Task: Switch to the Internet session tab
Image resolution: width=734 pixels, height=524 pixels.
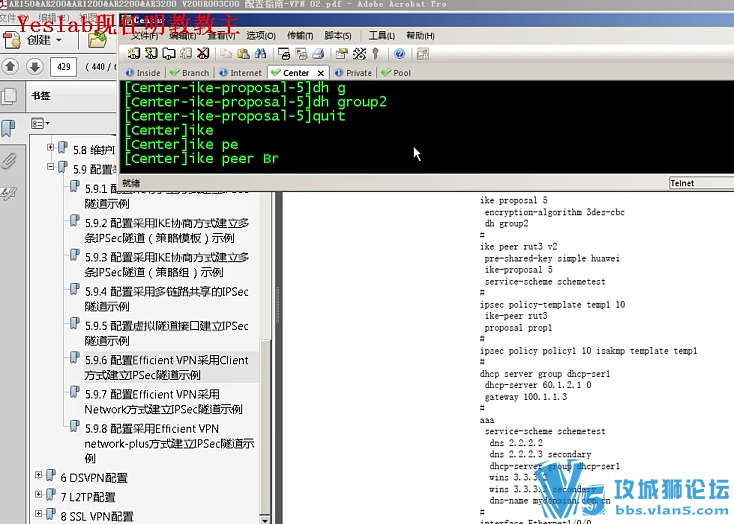Action: coord(241,73)
